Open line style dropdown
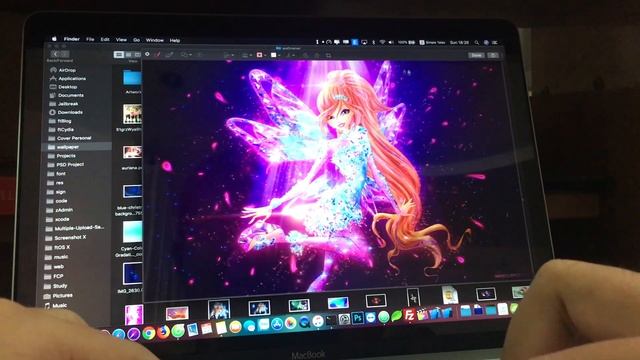 pyautogui.click(x=247, y=55)
